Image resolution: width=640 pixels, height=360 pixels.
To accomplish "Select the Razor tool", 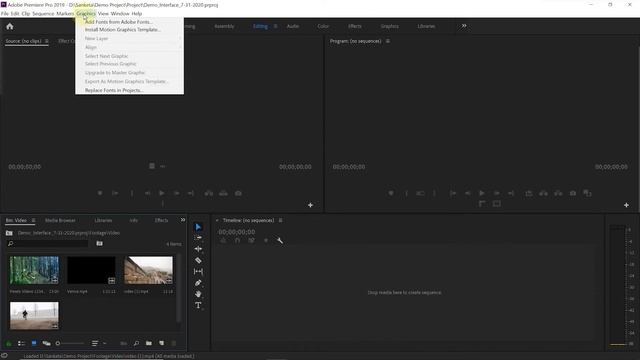I will (198, 260).
